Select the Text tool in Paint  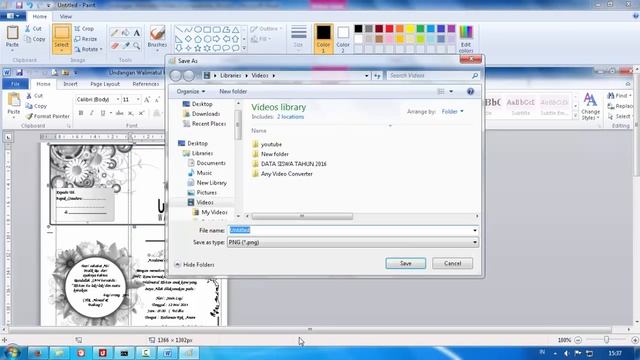[137, 33]
